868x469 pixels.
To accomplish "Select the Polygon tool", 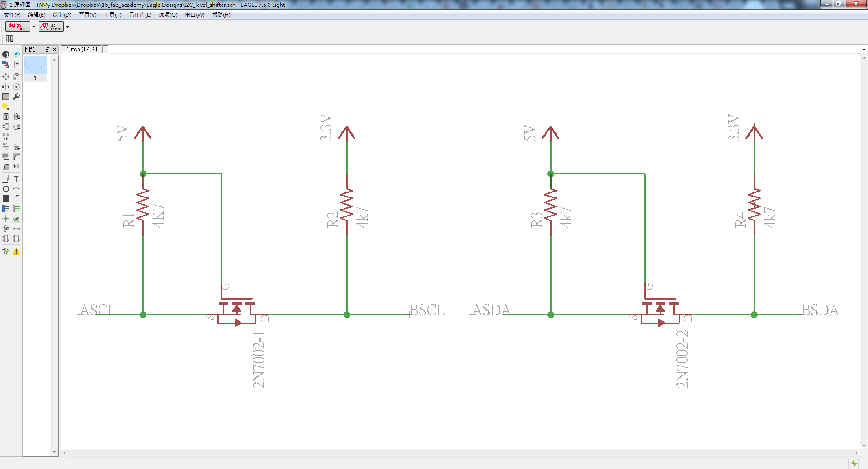I will 16,199.
